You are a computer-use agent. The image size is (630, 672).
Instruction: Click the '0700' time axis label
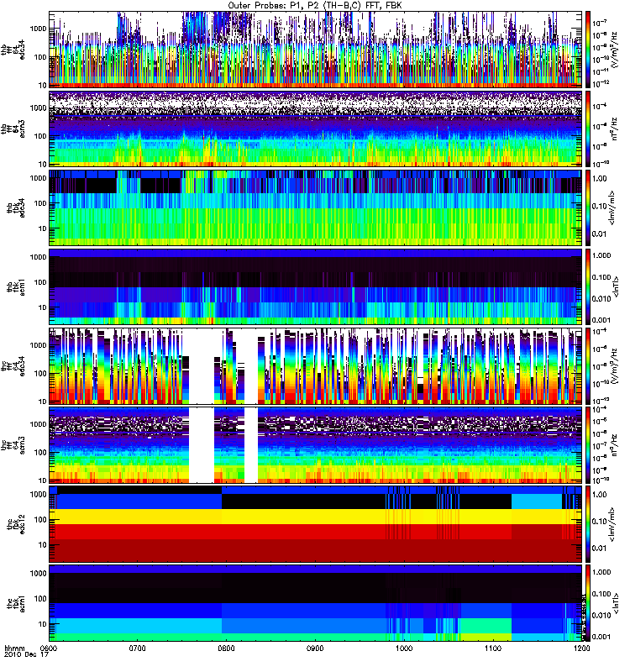pos(137,648)
